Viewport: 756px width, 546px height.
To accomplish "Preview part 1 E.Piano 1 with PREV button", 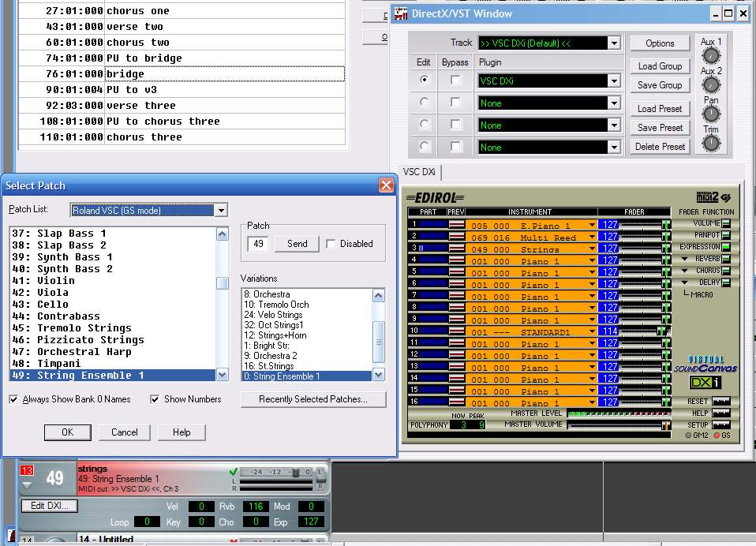I will pyautogui.click(x=457, y=224).
